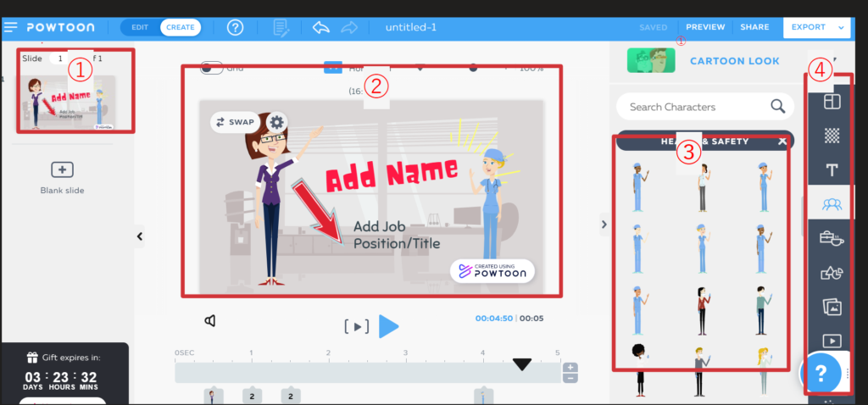The height and width of the screenshot is (405, 868).
Task: Play the slide from the start
Action: (357, 326)
